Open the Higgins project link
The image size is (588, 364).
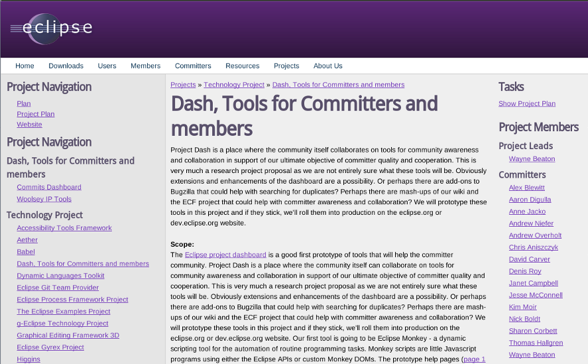pyautogui.click(x=29, y=359)
